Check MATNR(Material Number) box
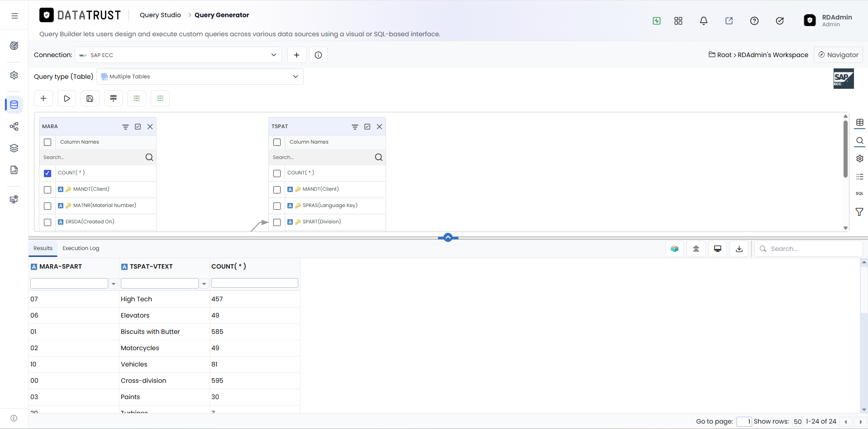Screen dimensions: 868x429 (48, 206)
